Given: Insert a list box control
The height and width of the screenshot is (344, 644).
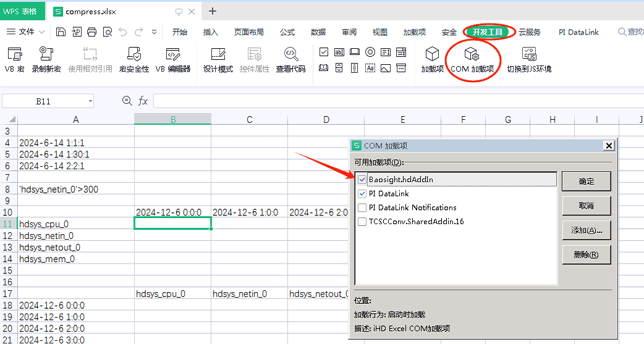Looking at the screenshot, I should click(386, 52).
